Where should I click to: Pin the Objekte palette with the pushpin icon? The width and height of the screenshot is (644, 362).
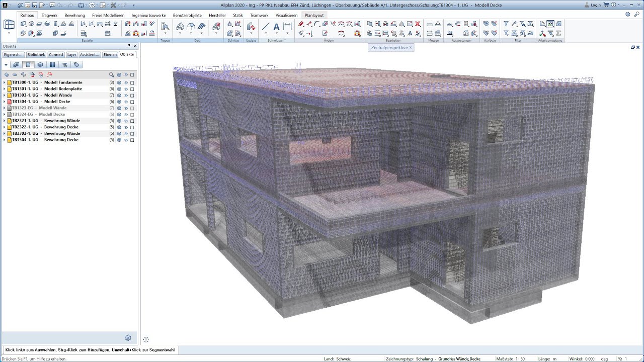[x=129, y=46]
